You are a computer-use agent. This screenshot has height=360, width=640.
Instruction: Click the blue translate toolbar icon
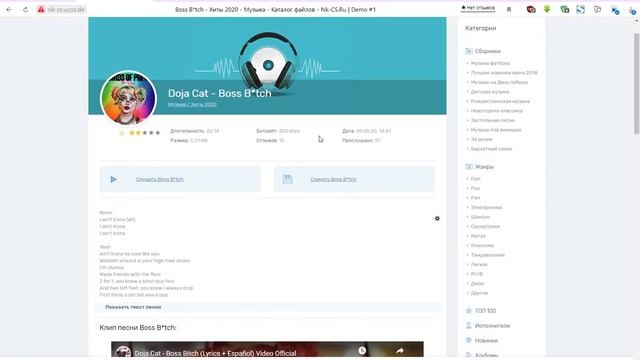615,10
